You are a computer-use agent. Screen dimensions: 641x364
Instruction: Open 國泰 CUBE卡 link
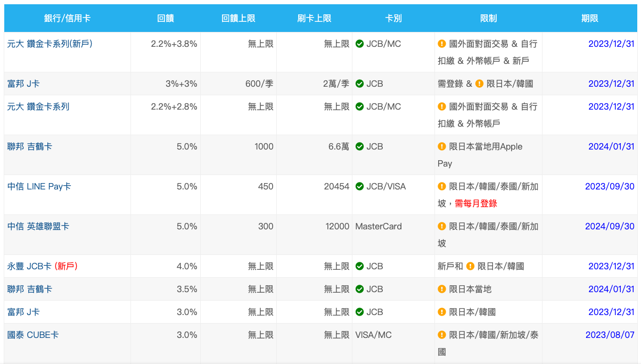(x=33, y=335)
